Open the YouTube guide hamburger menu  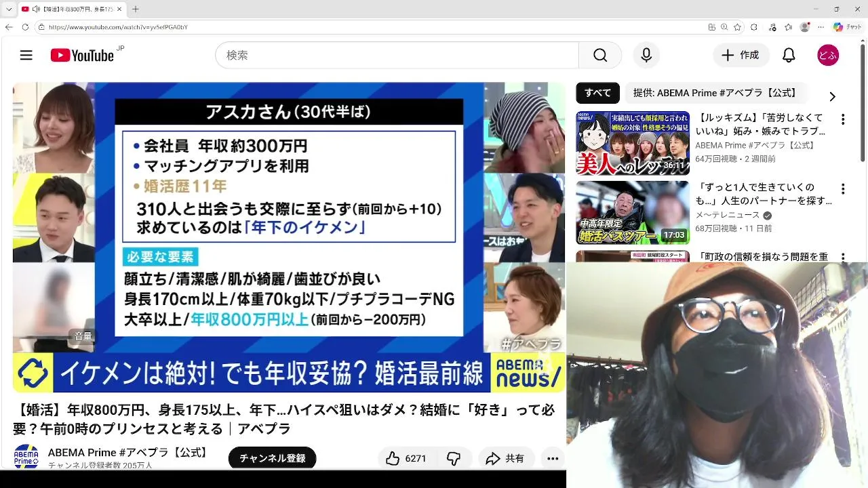26,56
